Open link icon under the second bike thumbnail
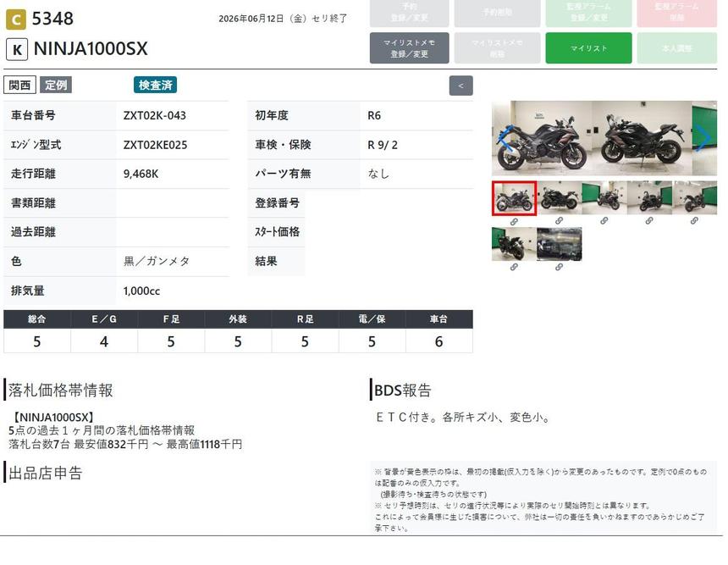728x565 pixels. (x=559, y=221)
